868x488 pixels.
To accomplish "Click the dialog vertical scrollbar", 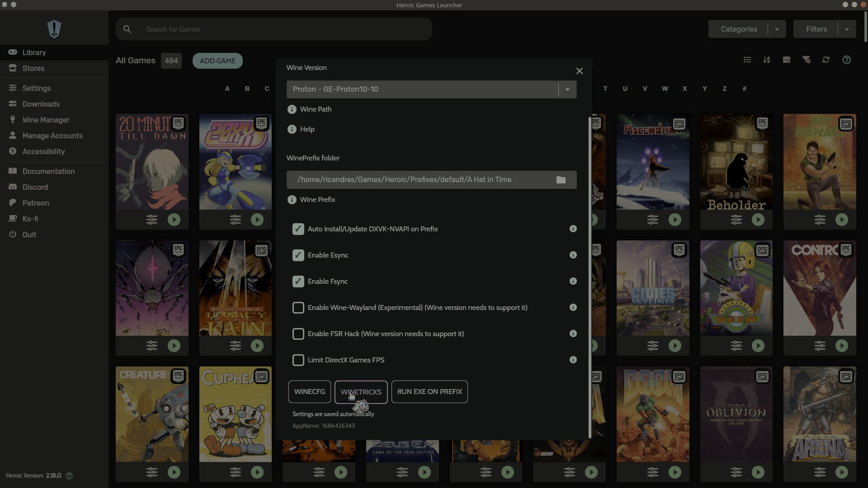I will click(590, 278).
